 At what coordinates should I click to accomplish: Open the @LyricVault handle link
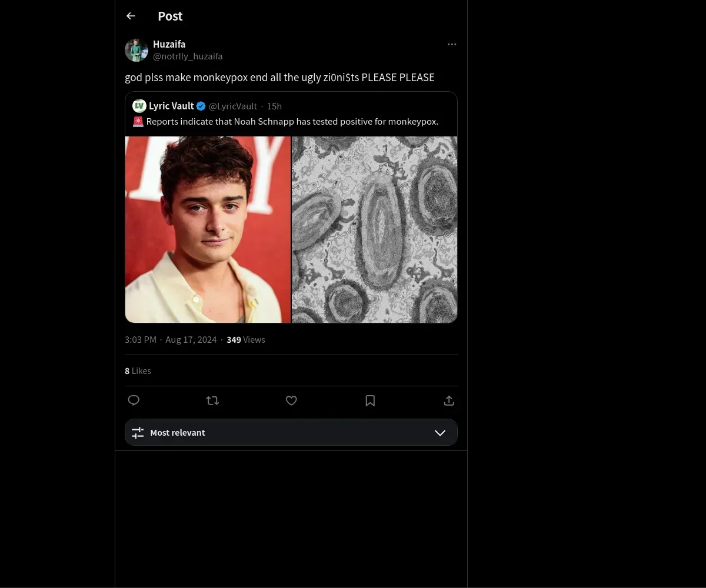point(233,106)
